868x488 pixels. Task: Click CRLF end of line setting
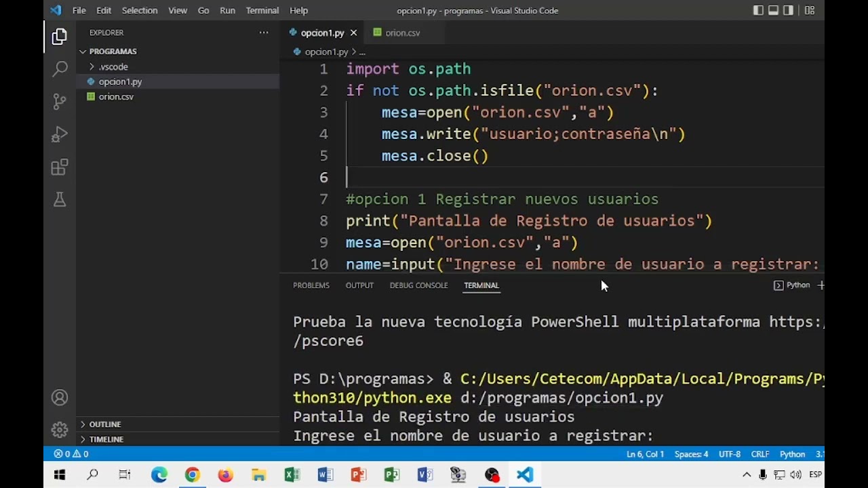tap(760, 454)
